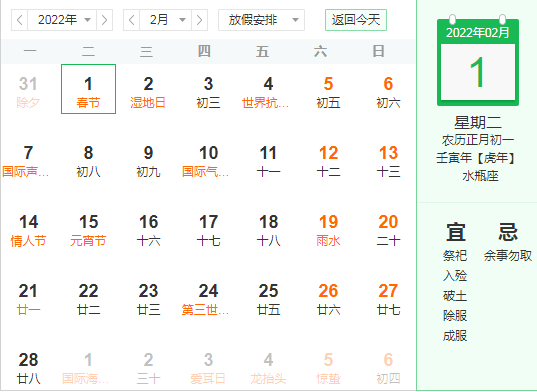Click 破土 in the 宜 list

click(455, 295)
